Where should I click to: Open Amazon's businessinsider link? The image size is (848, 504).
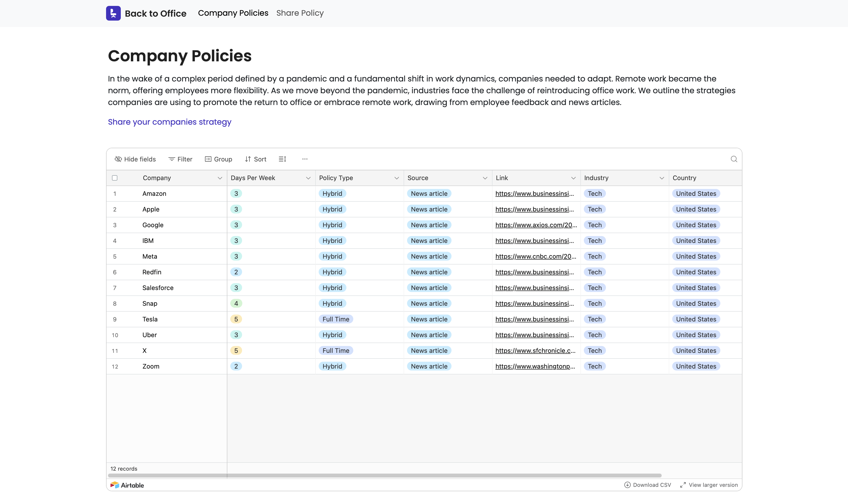534,194
